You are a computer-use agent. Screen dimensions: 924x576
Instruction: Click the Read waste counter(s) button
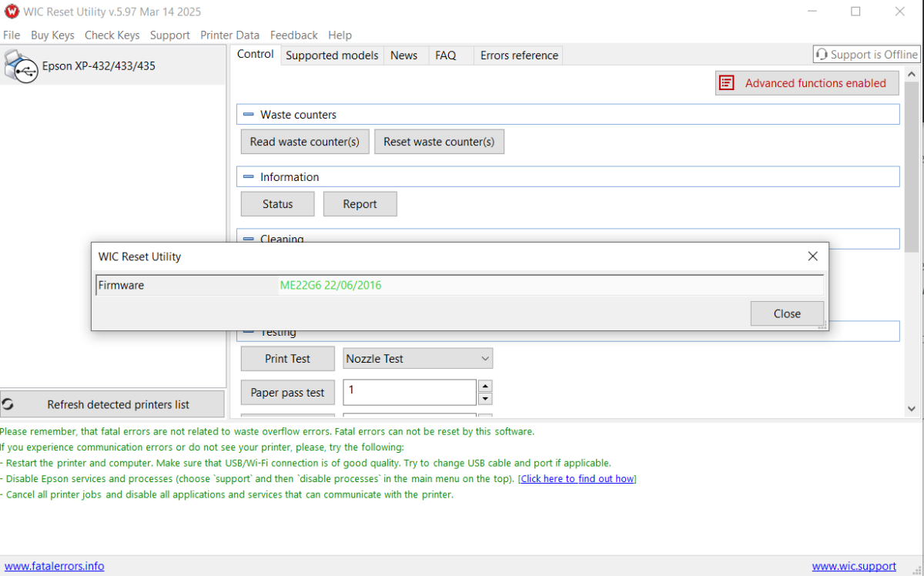(305, 142)
